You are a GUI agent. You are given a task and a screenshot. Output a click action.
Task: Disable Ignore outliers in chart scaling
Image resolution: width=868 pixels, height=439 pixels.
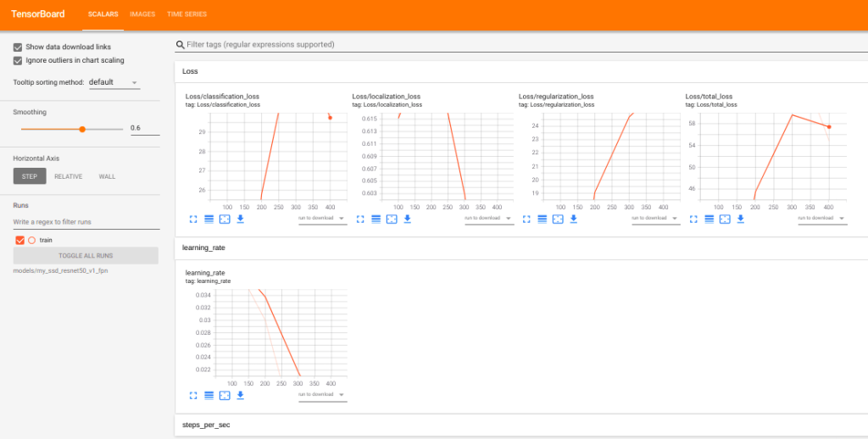(x=18, y=60)
